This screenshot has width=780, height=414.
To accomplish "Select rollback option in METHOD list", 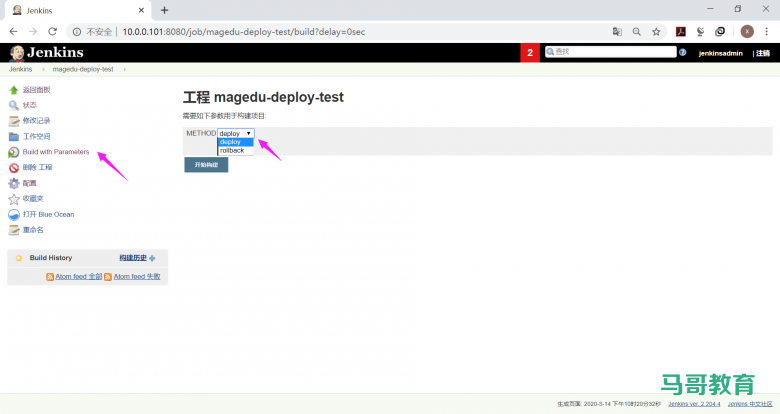I will coord(236,150).
